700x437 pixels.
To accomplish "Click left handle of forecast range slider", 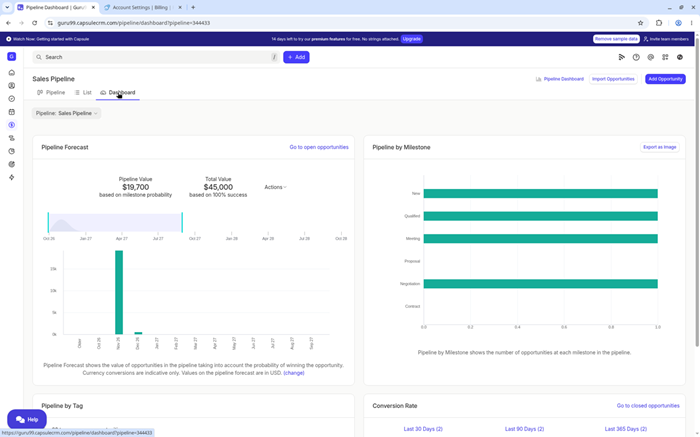I will 48,222.
